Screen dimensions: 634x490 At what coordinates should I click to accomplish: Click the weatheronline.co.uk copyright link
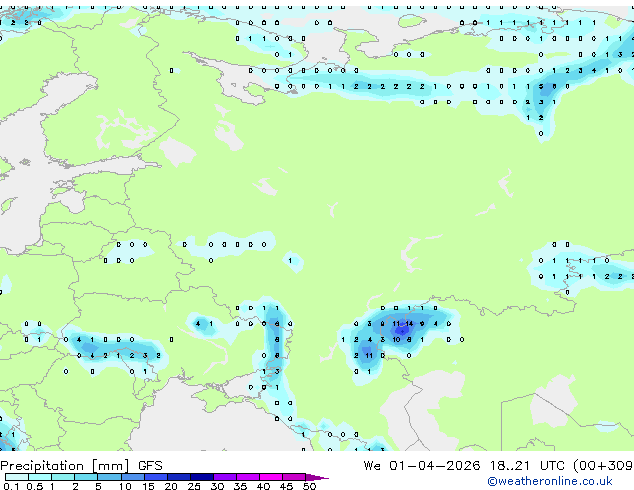pos(550,481)
